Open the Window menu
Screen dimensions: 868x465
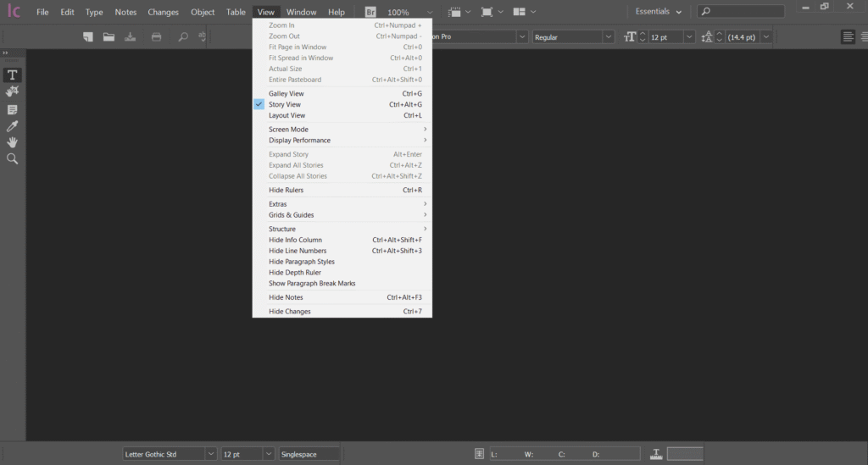(301, 12)
